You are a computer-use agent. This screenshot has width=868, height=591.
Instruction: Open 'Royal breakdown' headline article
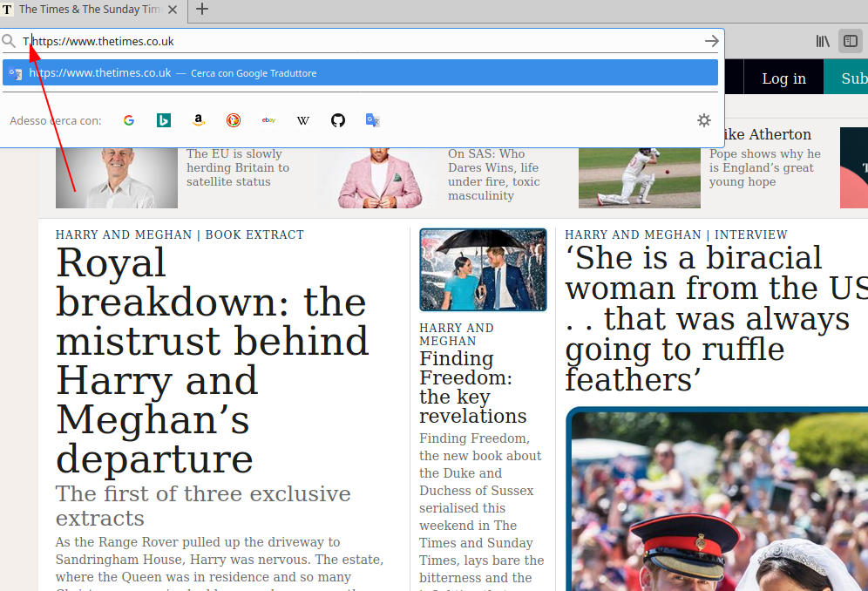click(x=213, y=361)
